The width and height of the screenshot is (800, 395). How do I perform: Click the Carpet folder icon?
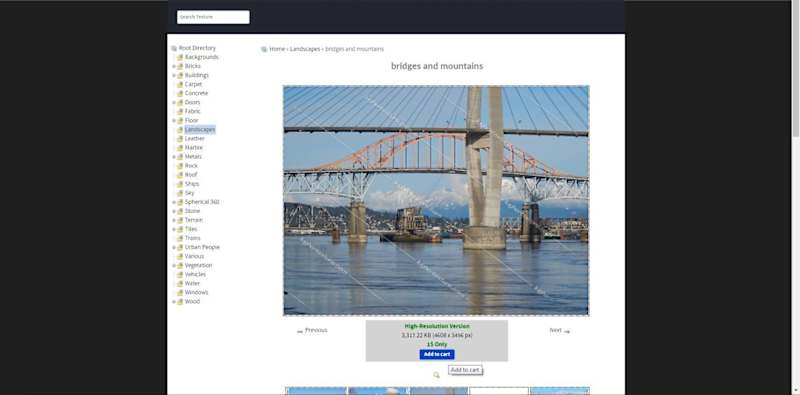pos(180,84)
